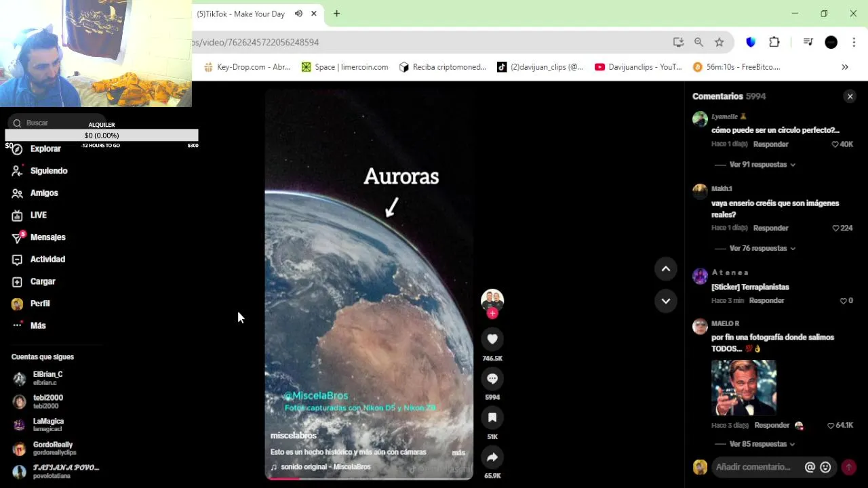Insert mention with @ icon
The image size is (868, 488).
point(810,467)
